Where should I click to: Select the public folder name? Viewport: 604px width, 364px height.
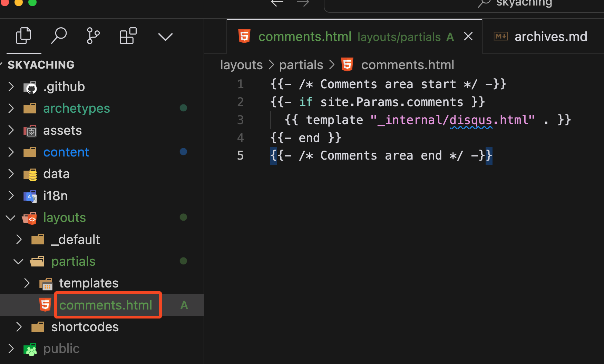61,348
